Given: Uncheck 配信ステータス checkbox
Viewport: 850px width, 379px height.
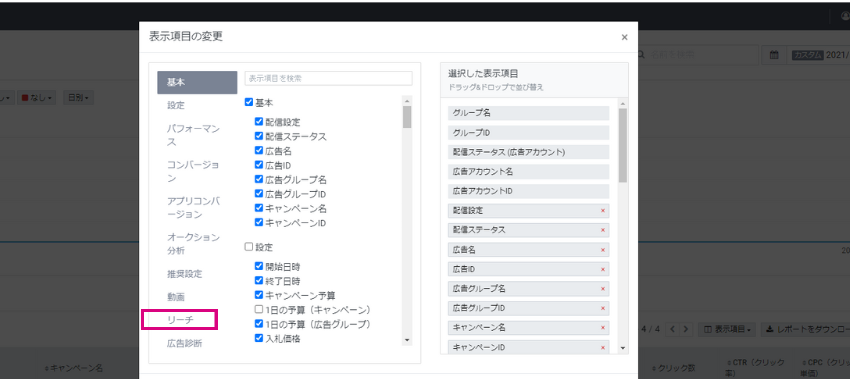Looking at the screenshot, I should [259, 136].
